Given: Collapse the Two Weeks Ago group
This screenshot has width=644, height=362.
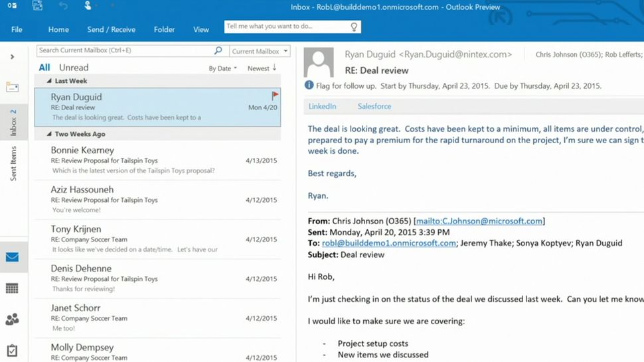Looking at the screenshot, I should pos(49,134).
